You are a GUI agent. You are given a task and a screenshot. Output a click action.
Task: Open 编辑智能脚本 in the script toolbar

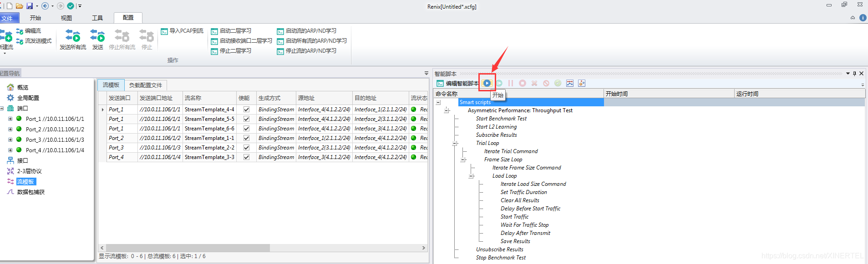[457, 84]
